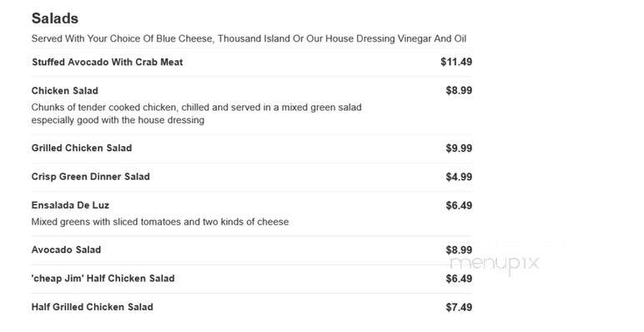Click the Ensalada De Luz description text
This screenshot has height=332, width=644.
[x=160, y=222]
